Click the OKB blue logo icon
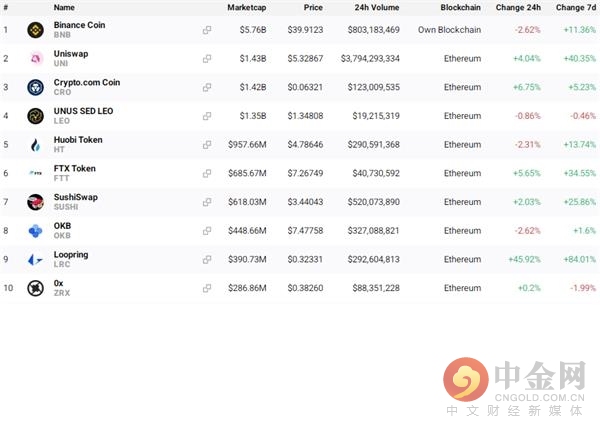 point(35,231)
